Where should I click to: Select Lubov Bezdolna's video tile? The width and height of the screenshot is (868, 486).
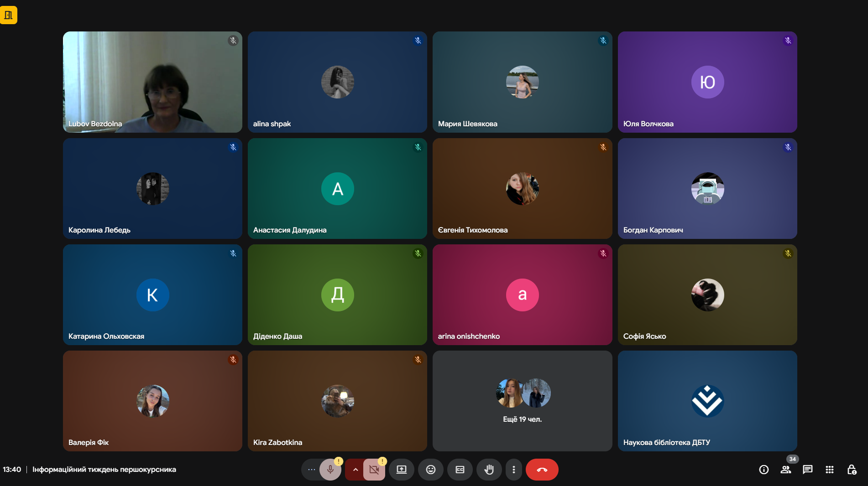(152, 82)
